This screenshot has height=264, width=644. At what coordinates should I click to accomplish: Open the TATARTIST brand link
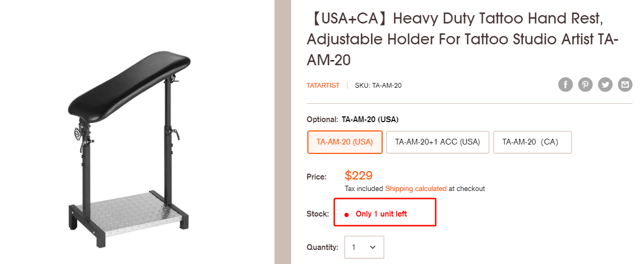(323, 86)
